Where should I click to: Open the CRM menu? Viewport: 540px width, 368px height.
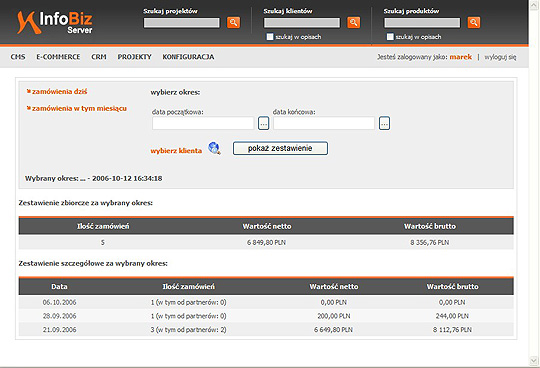[x=99, y=57]
